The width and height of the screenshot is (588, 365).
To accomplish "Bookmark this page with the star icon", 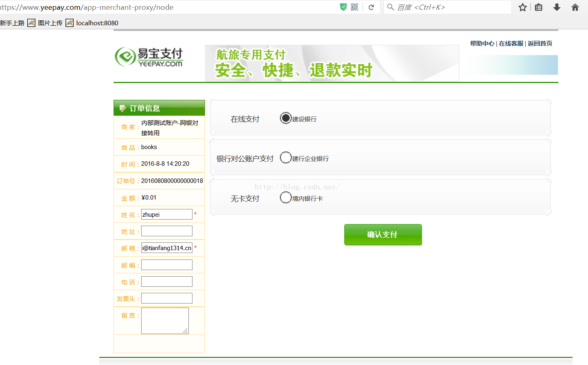I will tap(523, 7).
